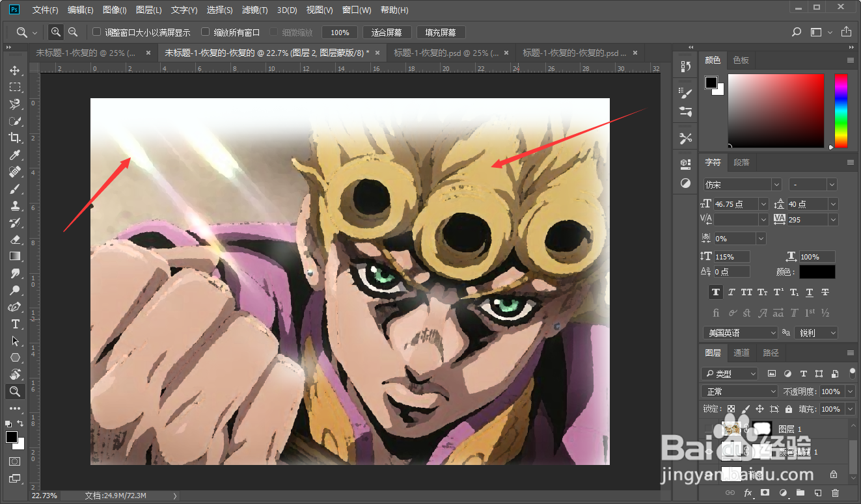The height and width of the screenshot is (504, 861).
Task: Switch to 段落 tab
Action: click(741, 163)
